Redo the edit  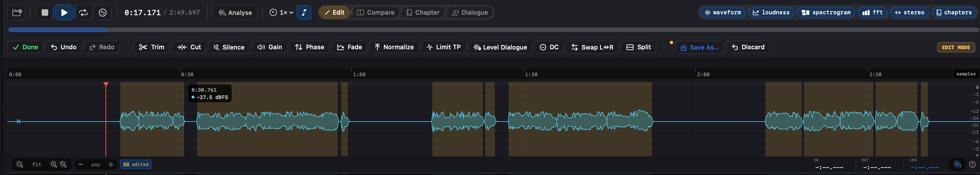[x=101, y=47]
